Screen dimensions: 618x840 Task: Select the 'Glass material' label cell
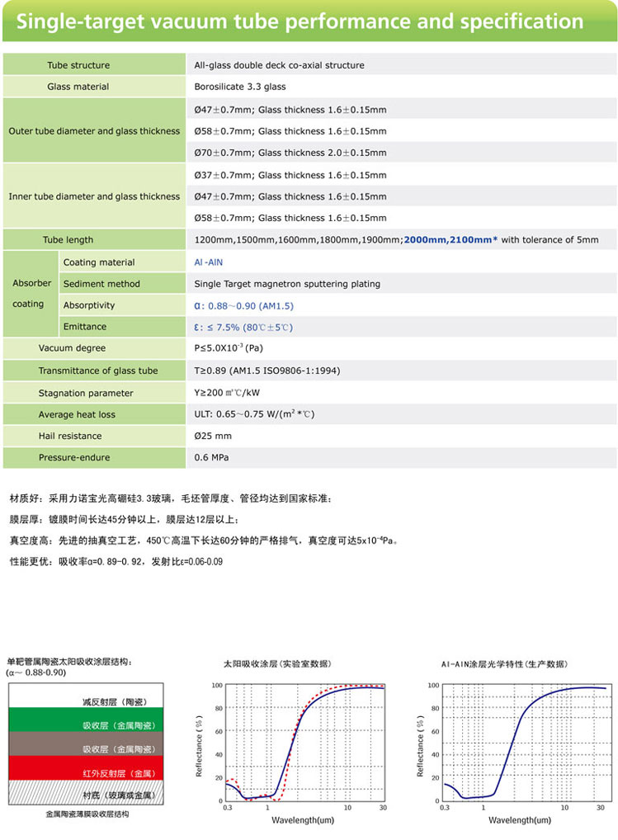coord(94,87)
